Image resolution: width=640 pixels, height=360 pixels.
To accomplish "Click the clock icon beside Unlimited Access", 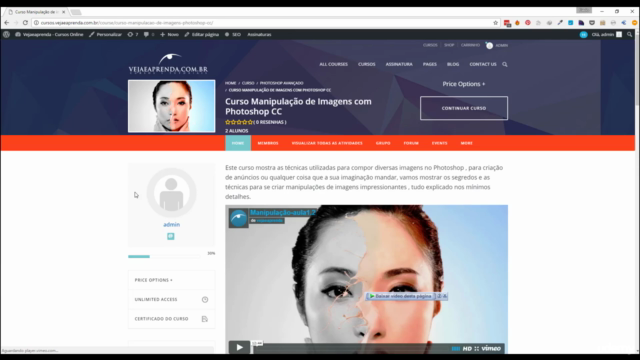I will coord(205,300).
